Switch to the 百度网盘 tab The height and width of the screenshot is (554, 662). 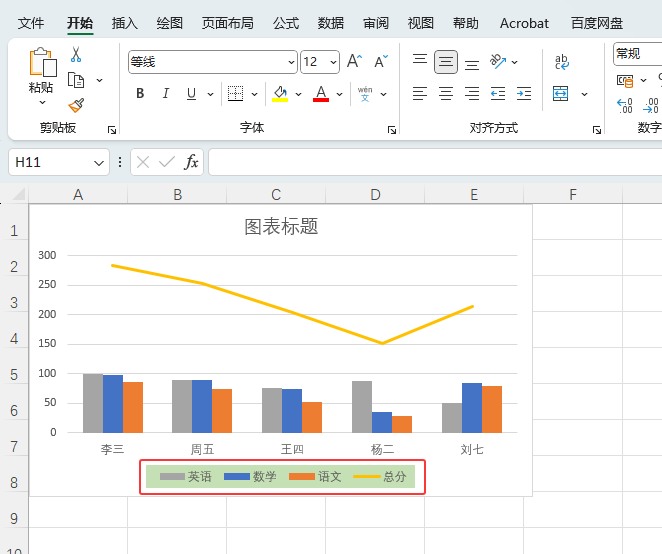click(597, 23)
